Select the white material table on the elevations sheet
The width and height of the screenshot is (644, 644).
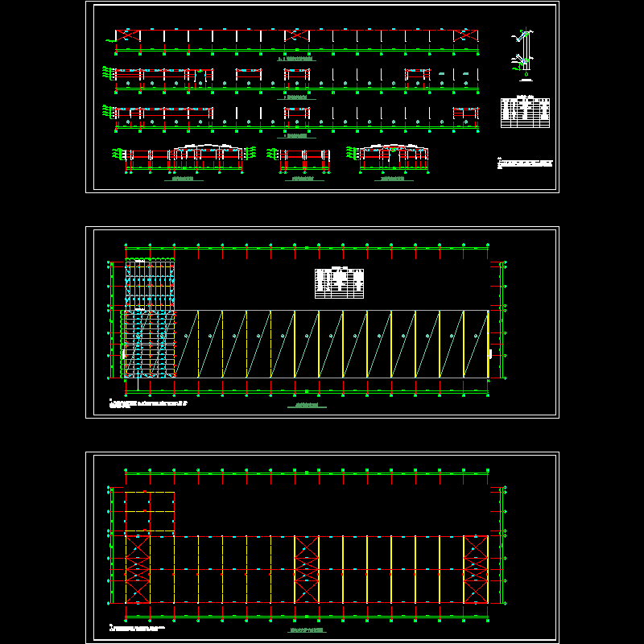525,113
